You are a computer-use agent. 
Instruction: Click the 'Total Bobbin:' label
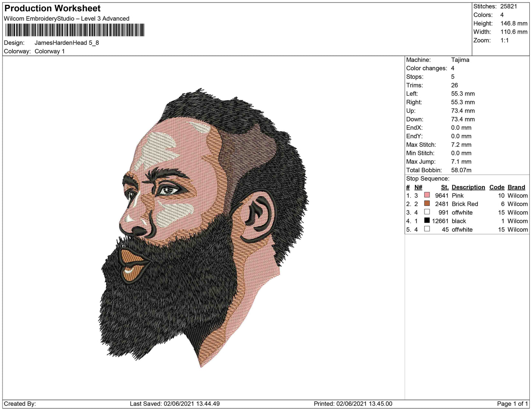424,170
